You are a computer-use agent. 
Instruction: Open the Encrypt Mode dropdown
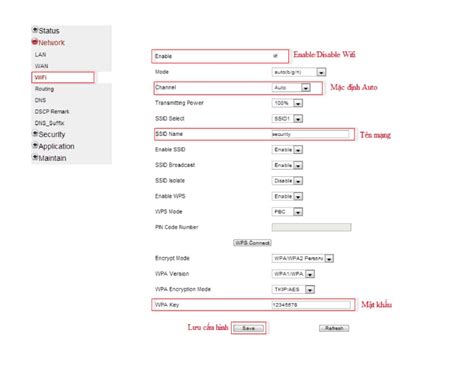click(303, 258)
